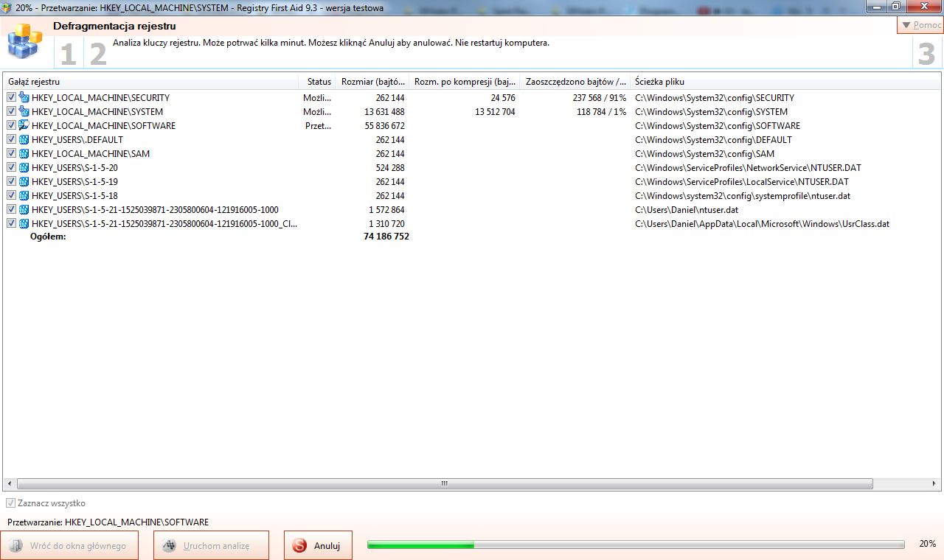Sort by the Rozmiar (bajtó... column header
The width and height of the screenshot is (944, 560).
click(372, 82)
